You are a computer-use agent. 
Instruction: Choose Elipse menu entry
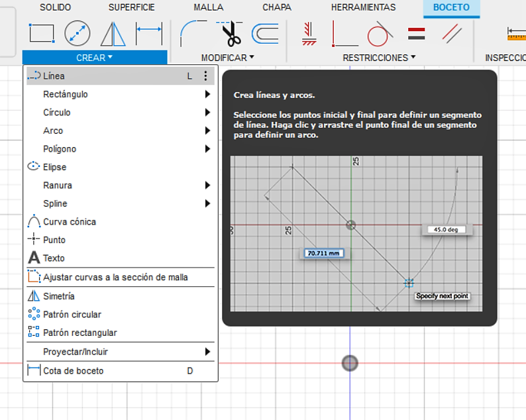point(121,167)
